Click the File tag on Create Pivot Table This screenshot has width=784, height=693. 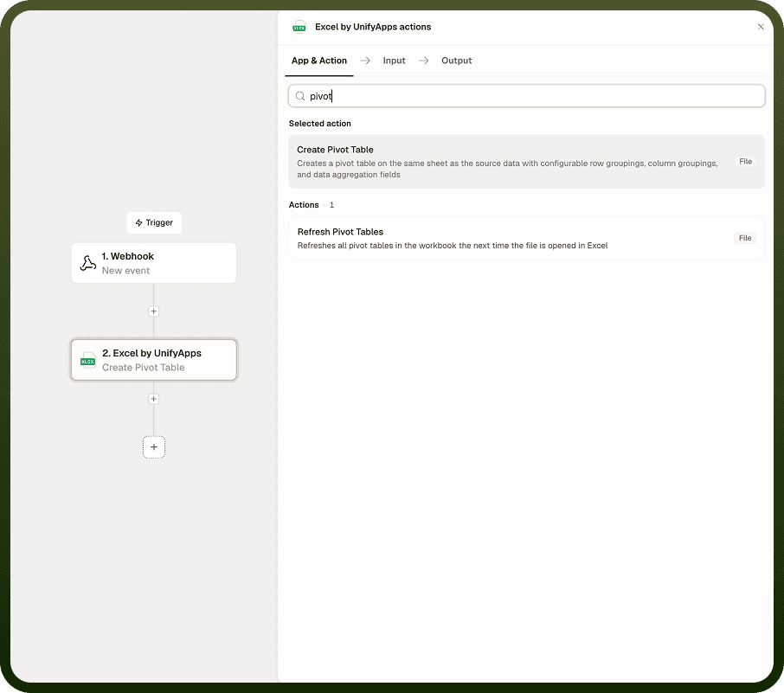pyautogui.click(x=746, y=162)
